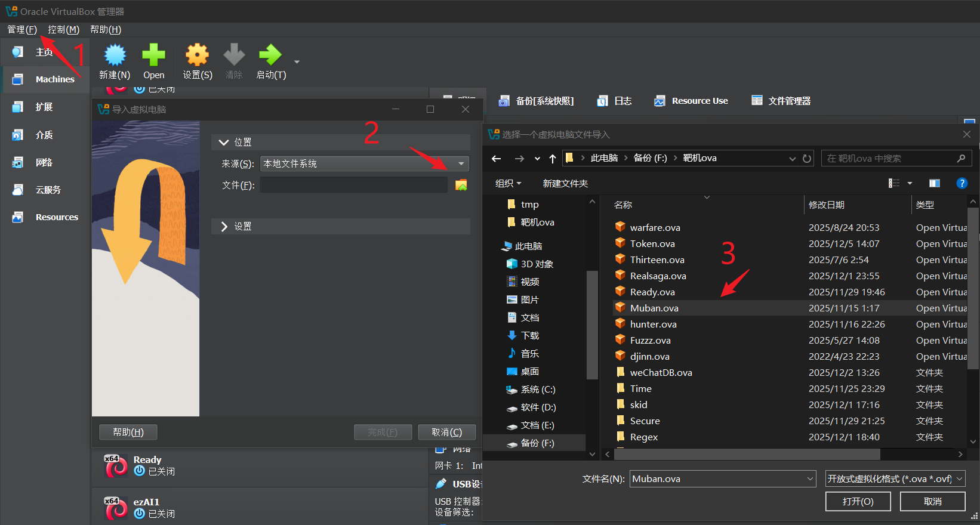Open Settings (设置) gear icon
This screenshot has width=980, height=525.
pyautogui.click(x=197, y=55)
